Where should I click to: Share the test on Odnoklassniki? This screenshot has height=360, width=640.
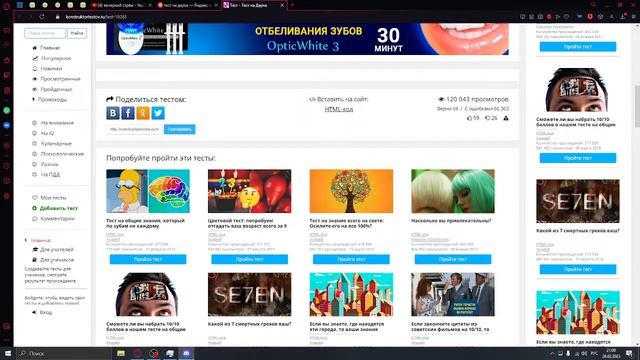click(143, 113)
